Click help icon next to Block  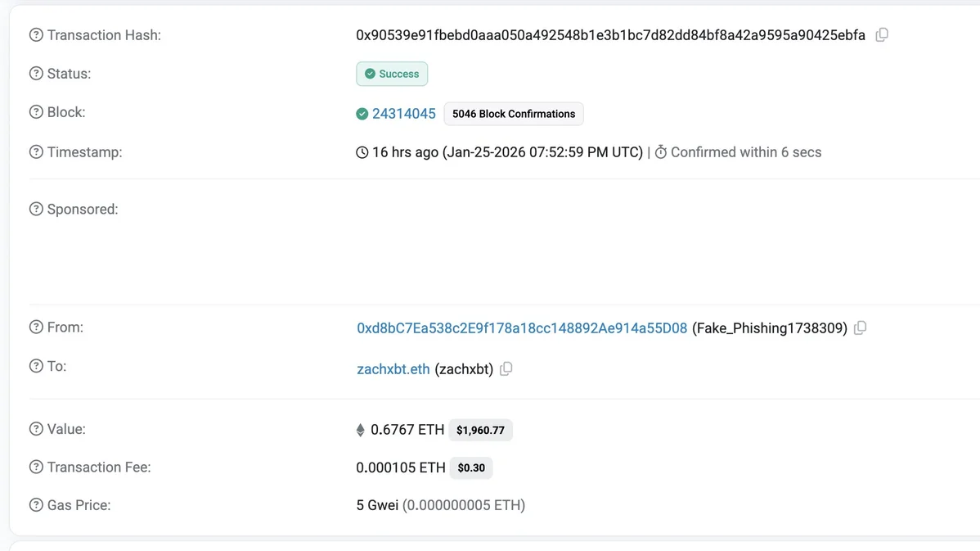[x=36, y=112]
